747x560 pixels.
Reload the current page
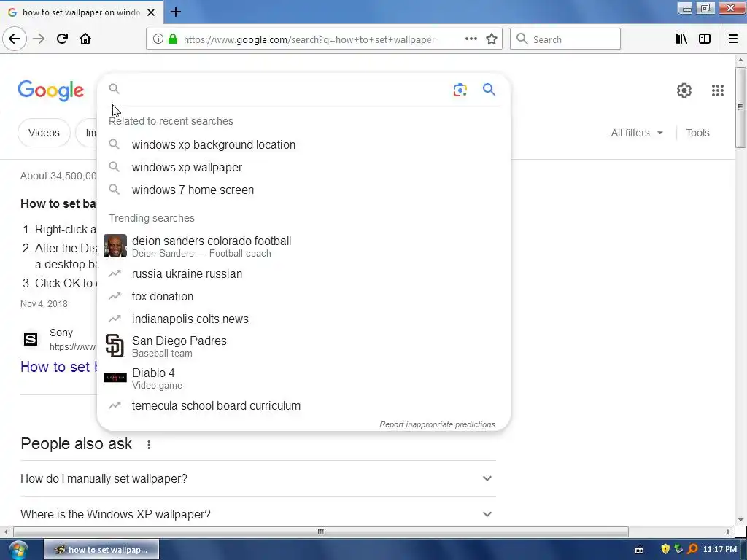click(x=62, y=39)
